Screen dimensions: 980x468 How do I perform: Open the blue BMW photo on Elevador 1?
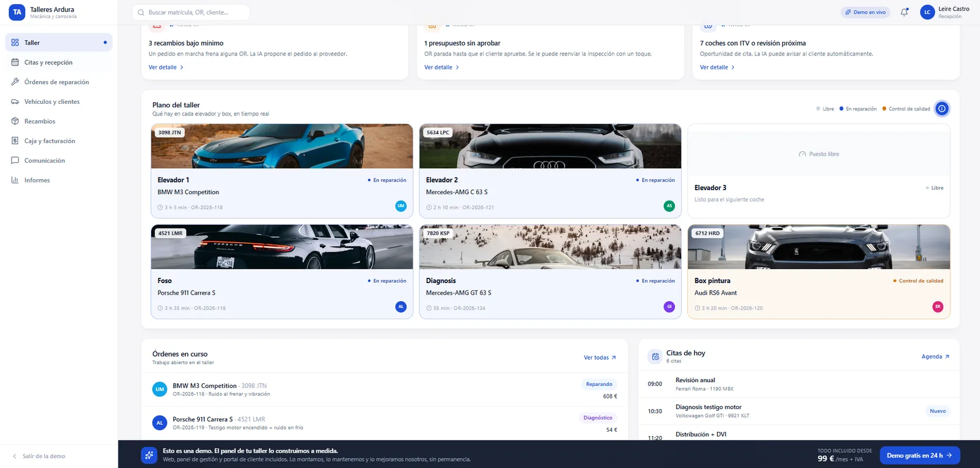pyautogui.click(x=282, y=146)
